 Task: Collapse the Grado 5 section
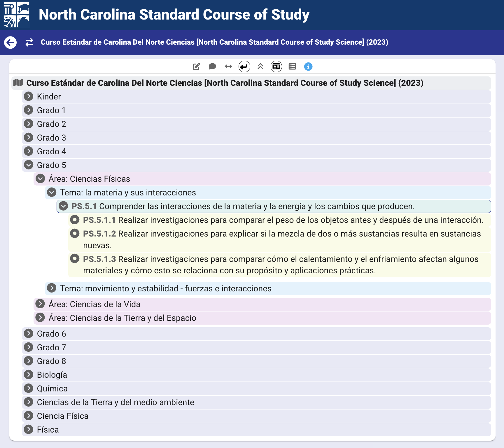coord(29,165)
